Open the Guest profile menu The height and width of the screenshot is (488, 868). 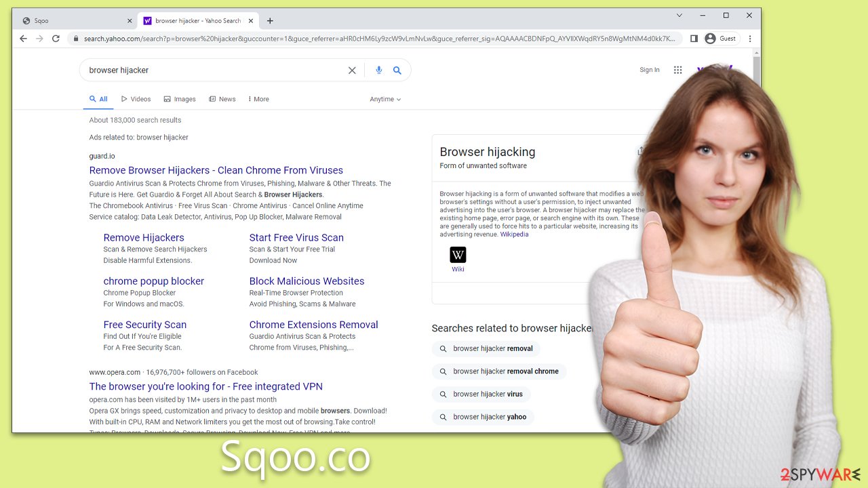tap(720, 39)
